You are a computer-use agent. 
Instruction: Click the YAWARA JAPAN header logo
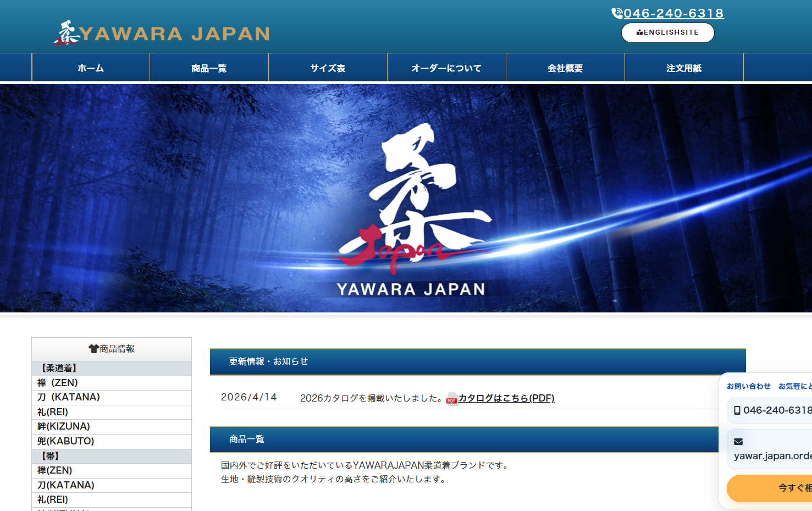(162, 33)
